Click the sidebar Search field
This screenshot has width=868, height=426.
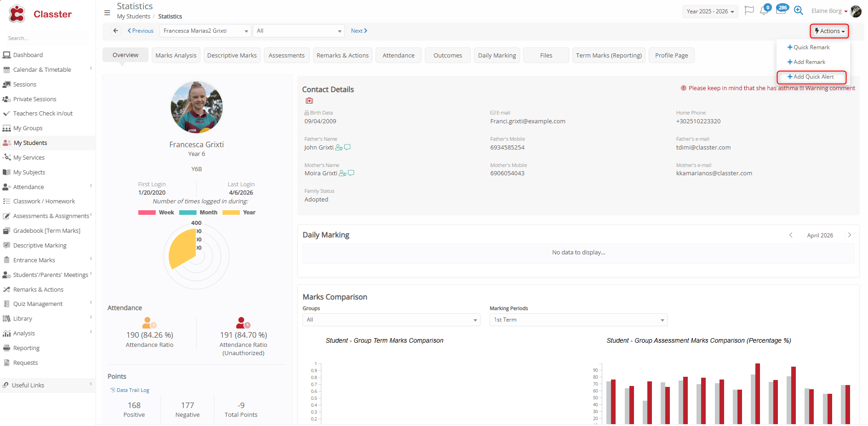pos(46,38)
